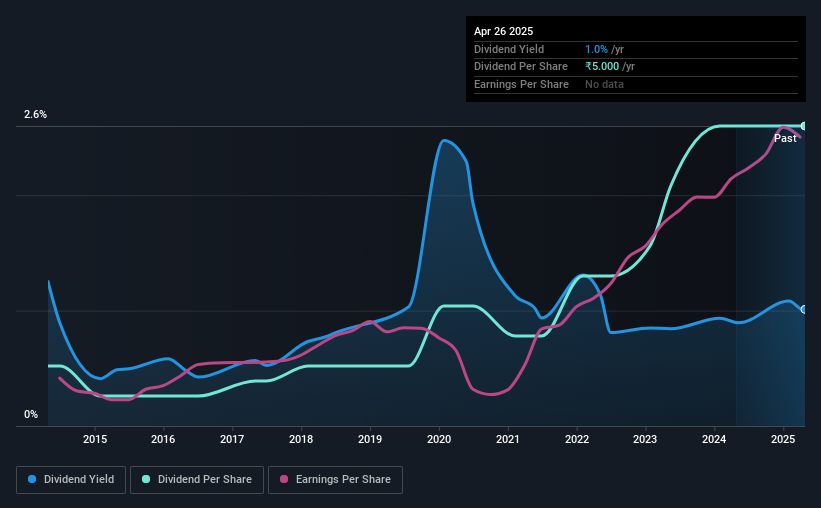
Task: Click the 2025 x-axis label
Action: click(x=783, y=439)
